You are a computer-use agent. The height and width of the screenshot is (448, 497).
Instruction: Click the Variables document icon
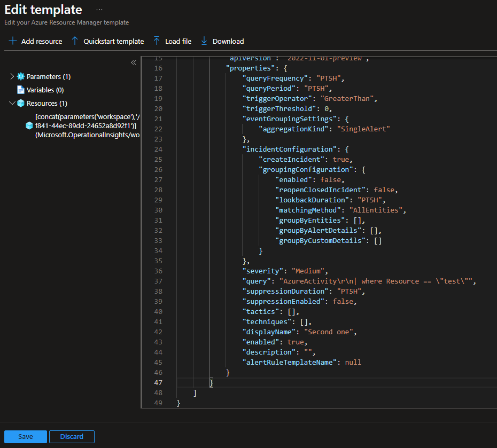coord(21,90)
